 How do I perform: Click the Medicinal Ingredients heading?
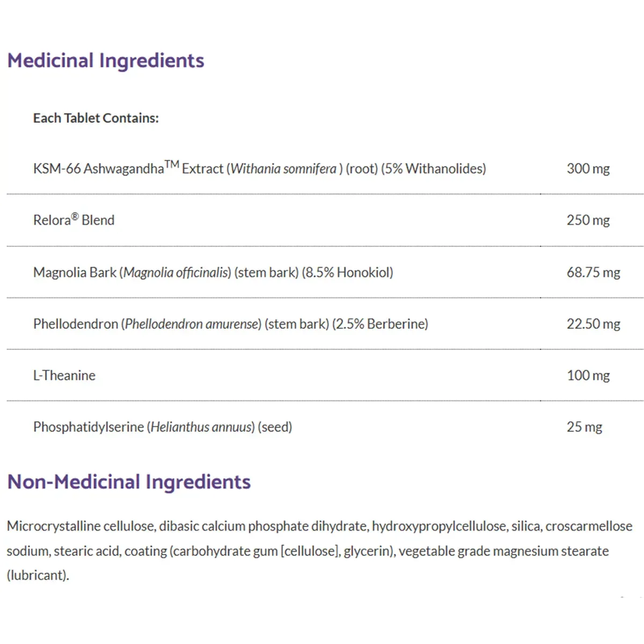pyautogui.click(x=106, y=61)
